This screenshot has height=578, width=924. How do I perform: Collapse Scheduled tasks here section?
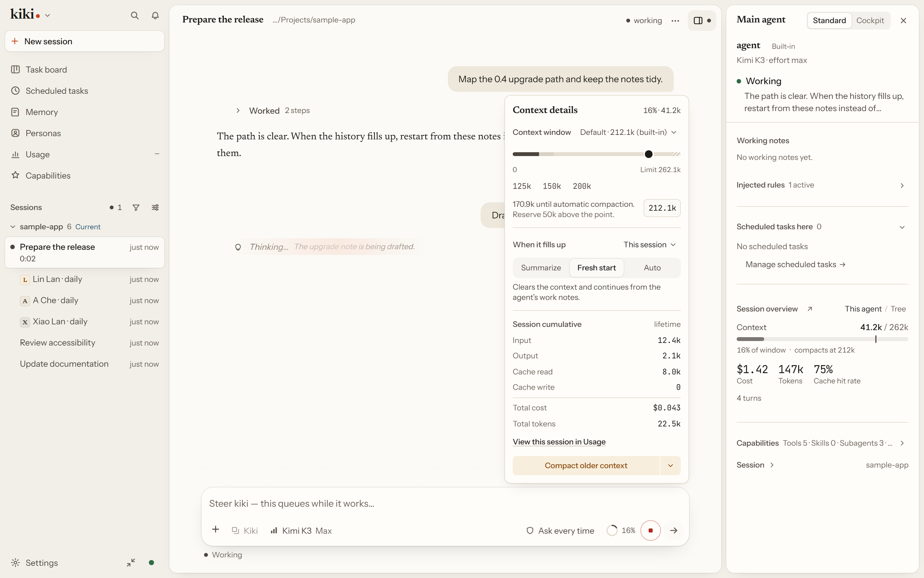click(822, 227)
